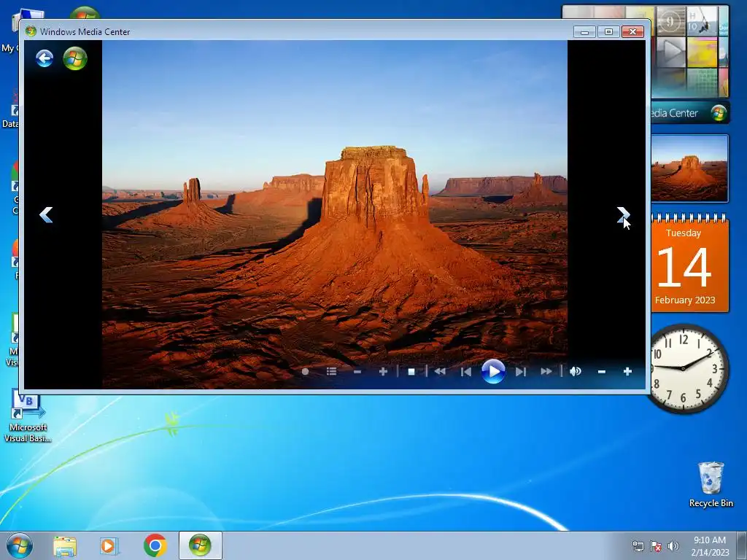Screen dimensions: 747x560
Task: Click channel up plus in transport bar
Action: pos(383,371)
